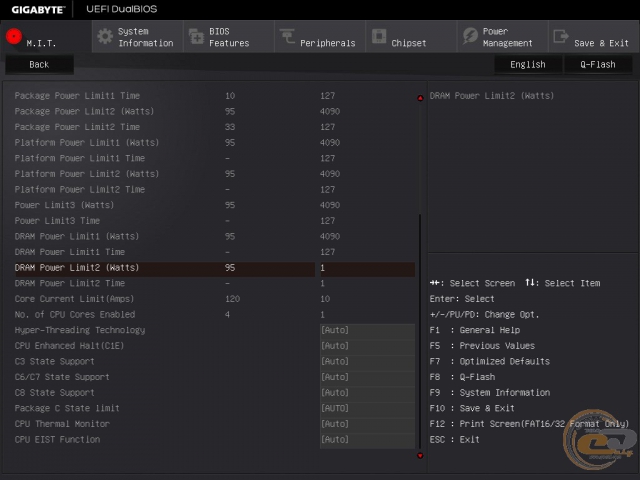640x480 pixels.
Task: Click the Save & Exit door icon
Action: (561, 36)
